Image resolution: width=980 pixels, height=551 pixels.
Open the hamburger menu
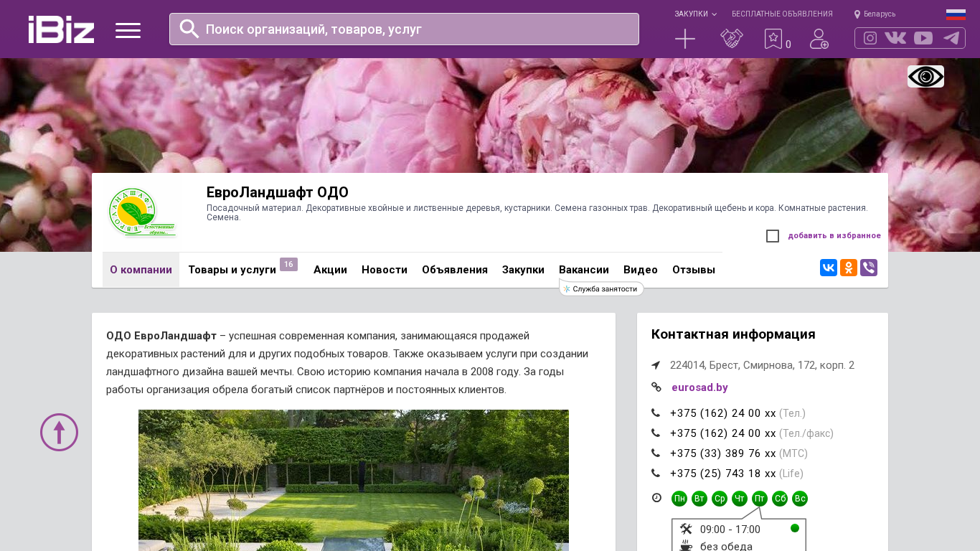[x=128, y=30]
